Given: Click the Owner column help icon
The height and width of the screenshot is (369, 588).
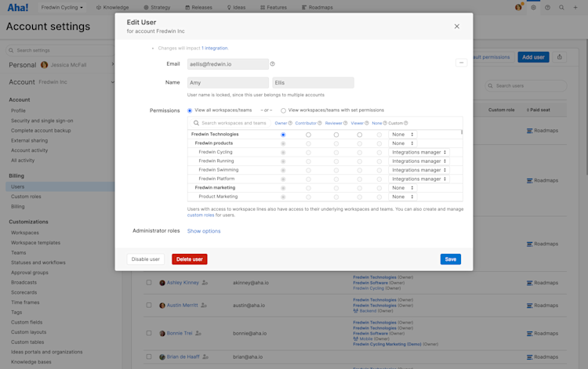Looking at the screenshot, I should click(x=290, y=123).
